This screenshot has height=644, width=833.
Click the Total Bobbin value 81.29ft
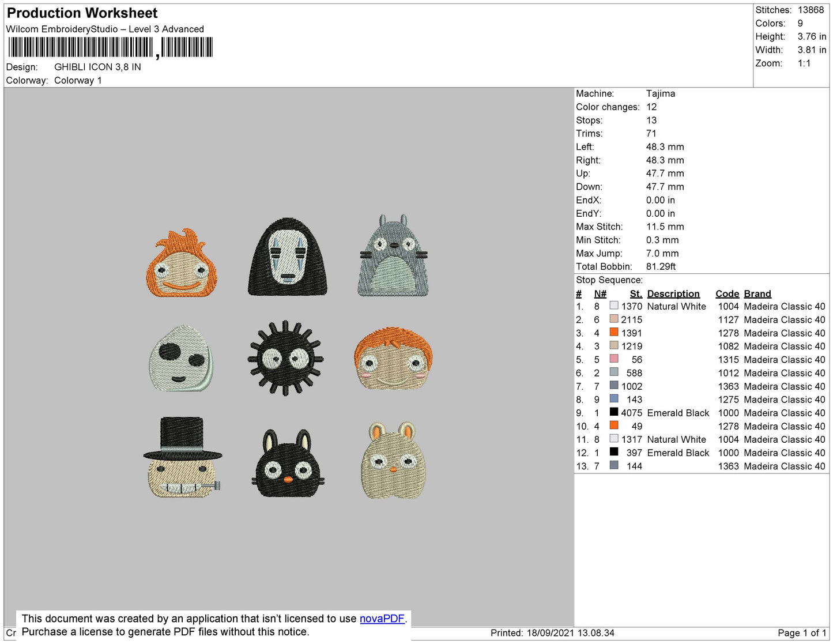pyautogui.click(x=661, y=266)
